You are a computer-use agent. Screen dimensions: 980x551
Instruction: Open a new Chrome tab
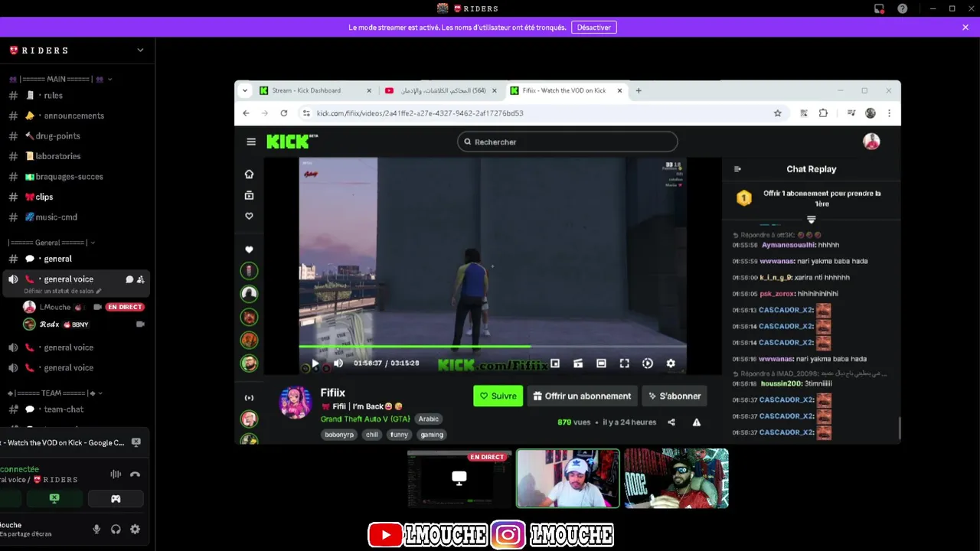point(639,90)
